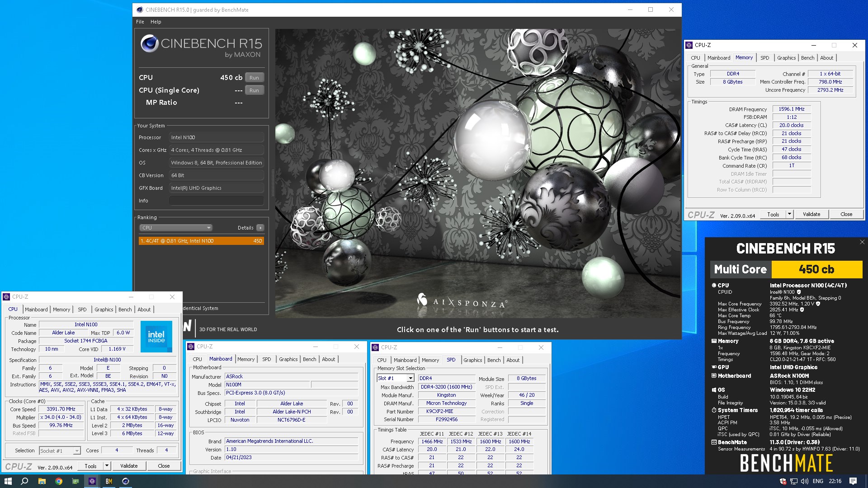Select Mainboard tab in CPU-Z SPD window

(405, 360)
